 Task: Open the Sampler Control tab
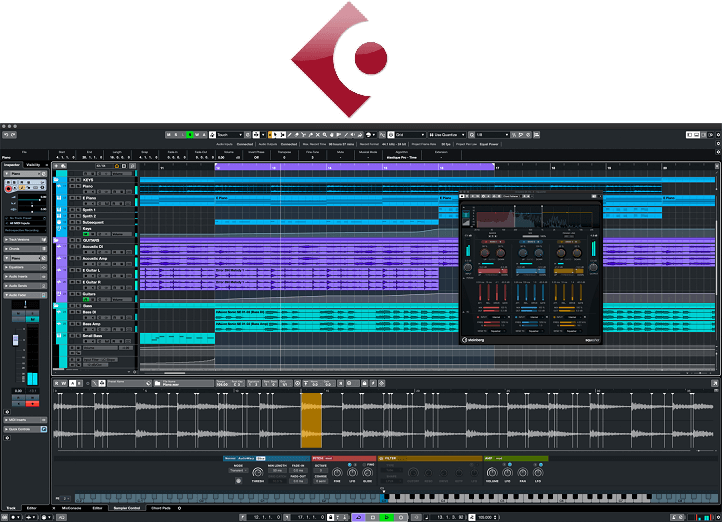coord(127,508)
